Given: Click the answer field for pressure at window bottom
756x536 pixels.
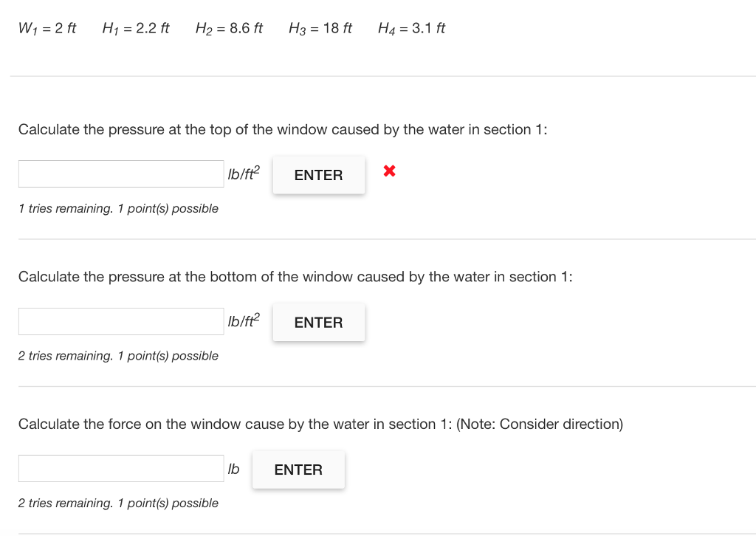Looking at the screenshot, I should pyautogui.click(x=120, y=321).
